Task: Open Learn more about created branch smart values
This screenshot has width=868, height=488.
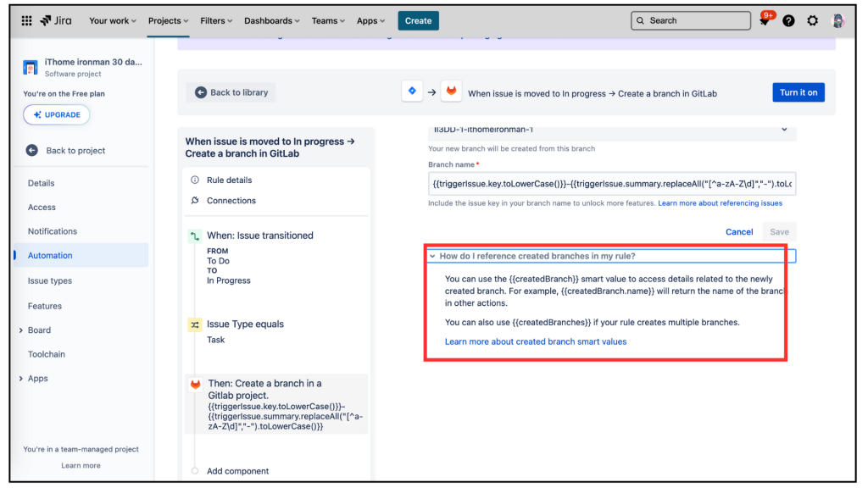Action: [536, 342]
